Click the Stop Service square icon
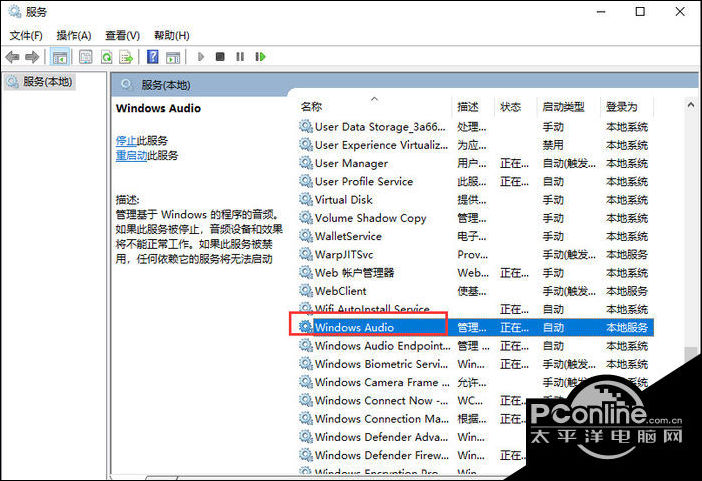Viewport: 702px width, 481px height. tap(220, 57)
